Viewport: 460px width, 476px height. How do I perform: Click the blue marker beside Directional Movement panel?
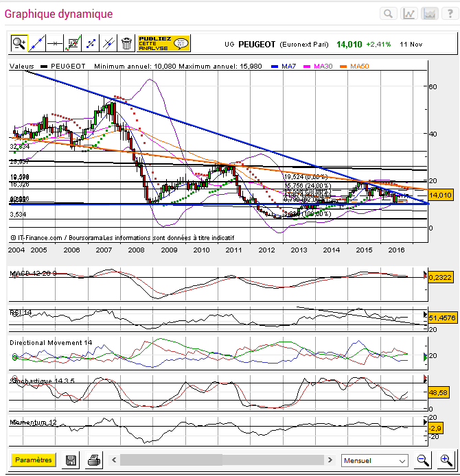[425, 355]
